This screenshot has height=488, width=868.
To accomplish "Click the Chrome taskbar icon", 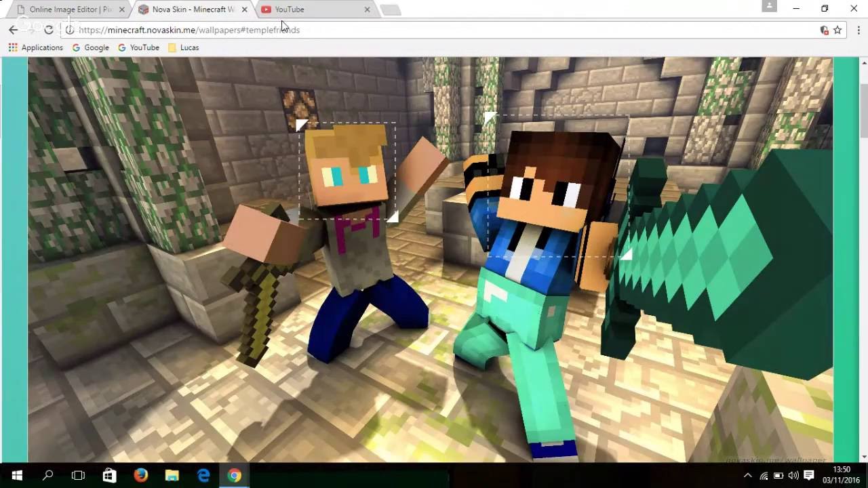I will 234,475.
